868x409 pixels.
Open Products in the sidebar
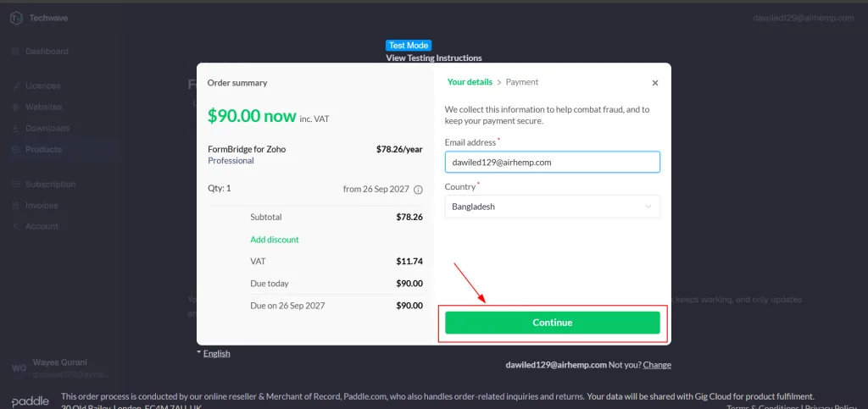click(44, 149)
